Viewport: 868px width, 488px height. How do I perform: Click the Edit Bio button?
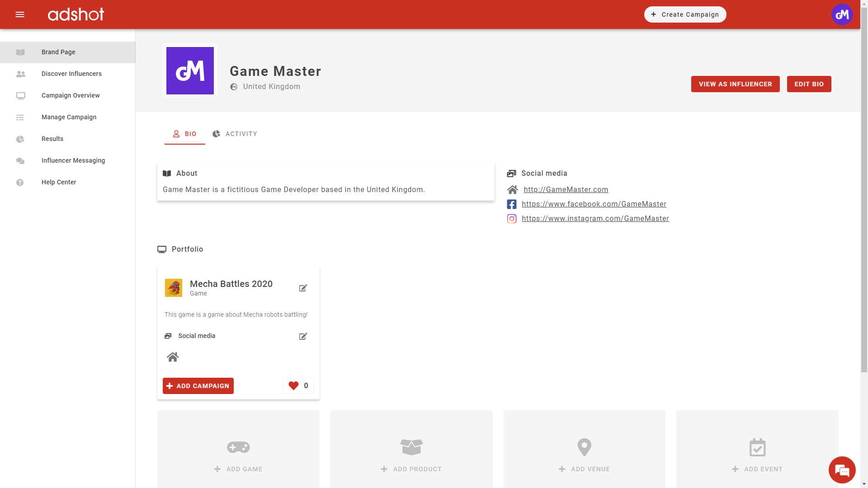809,84
